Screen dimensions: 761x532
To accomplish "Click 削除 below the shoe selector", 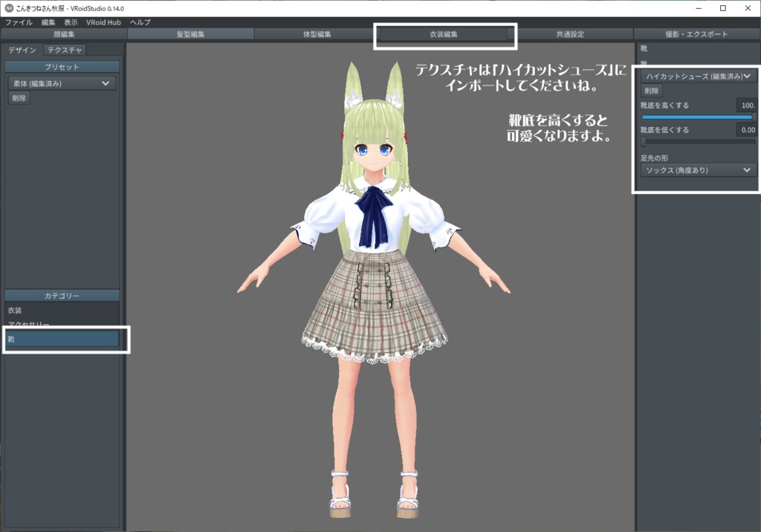I will [x=652, y=91].
